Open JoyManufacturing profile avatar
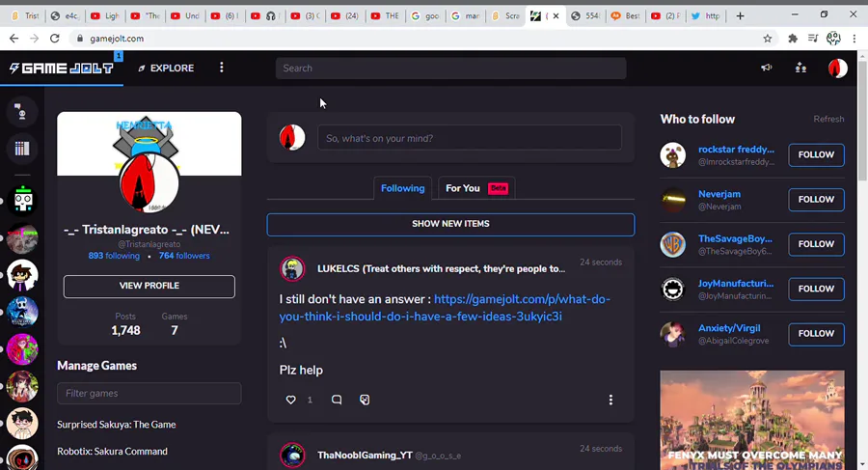868x470 pixels. (672, 289)
